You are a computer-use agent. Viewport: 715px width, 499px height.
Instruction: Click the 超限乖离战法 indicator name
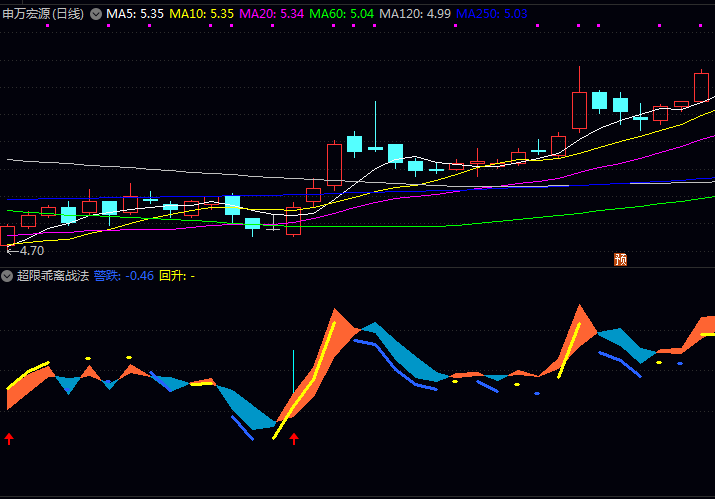(x=53, y=276)
